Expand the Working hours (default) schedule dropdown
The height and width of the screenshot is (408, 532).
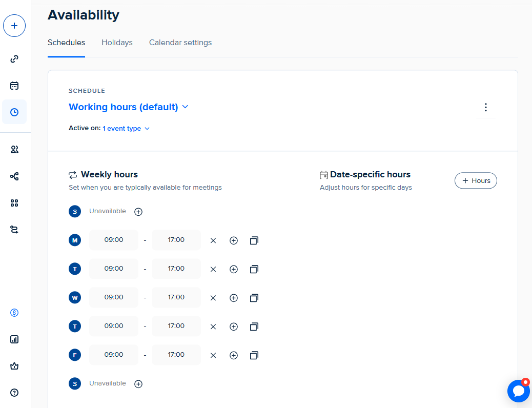point(129,107)
